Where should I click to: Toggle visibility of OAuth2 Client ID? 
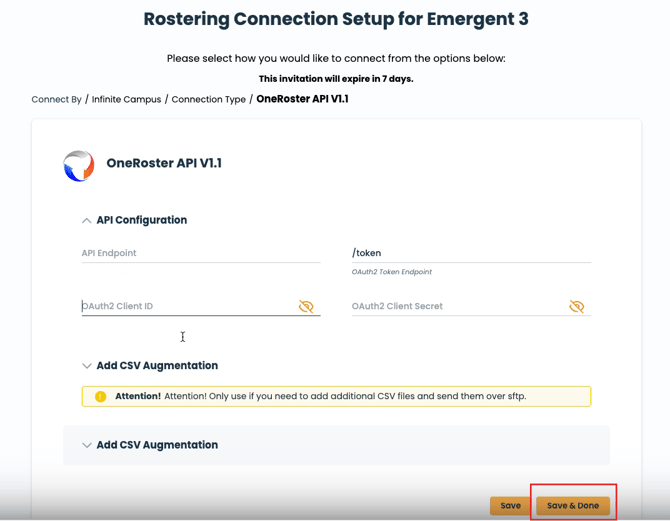pyautogui.click(x=306, y=307)
